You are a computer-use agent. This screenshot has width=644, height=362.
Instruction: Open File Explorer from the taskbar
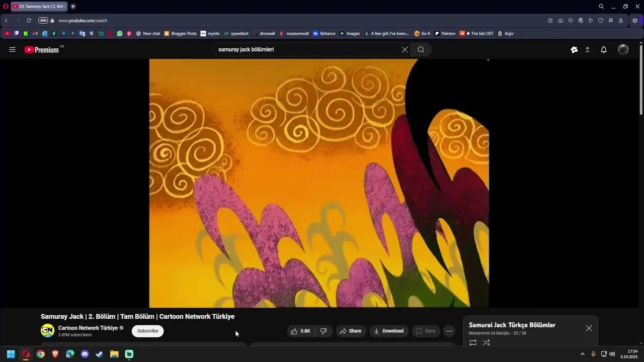[x=114, y=354]
